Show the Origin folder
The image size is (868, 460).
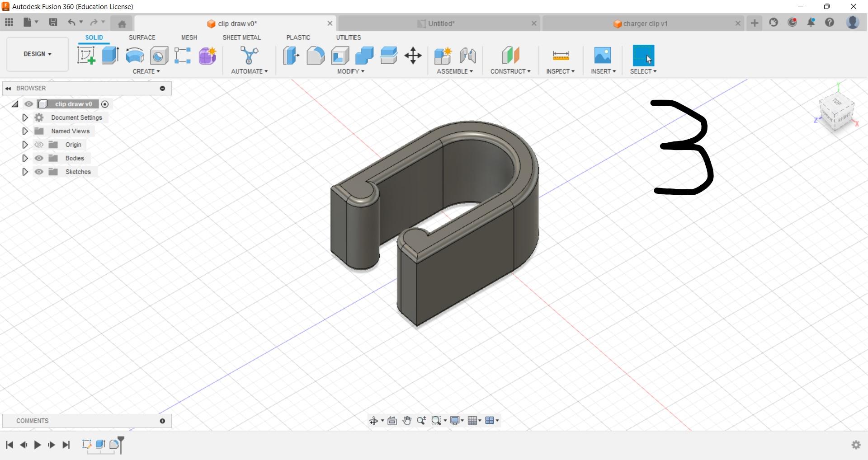click(39, 145)
